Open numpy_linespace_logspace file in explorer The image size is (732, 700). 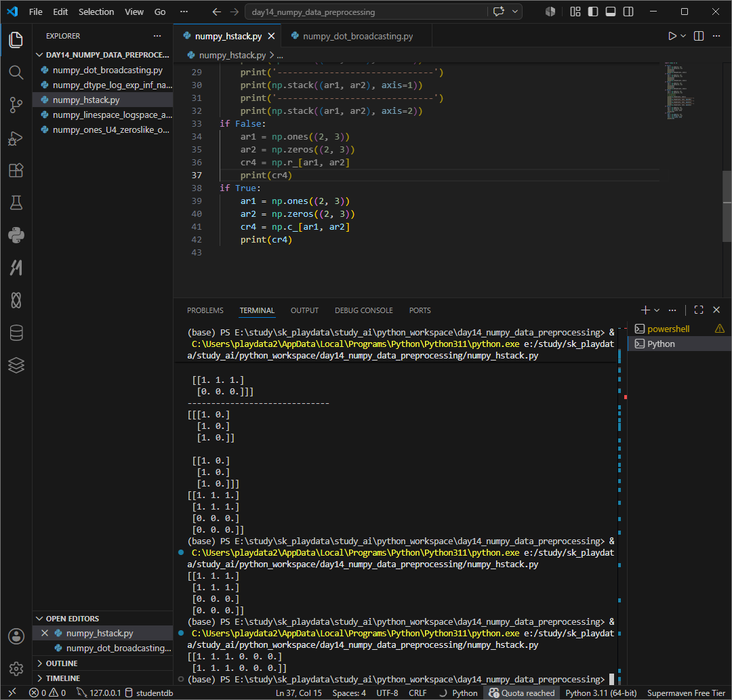103,115
